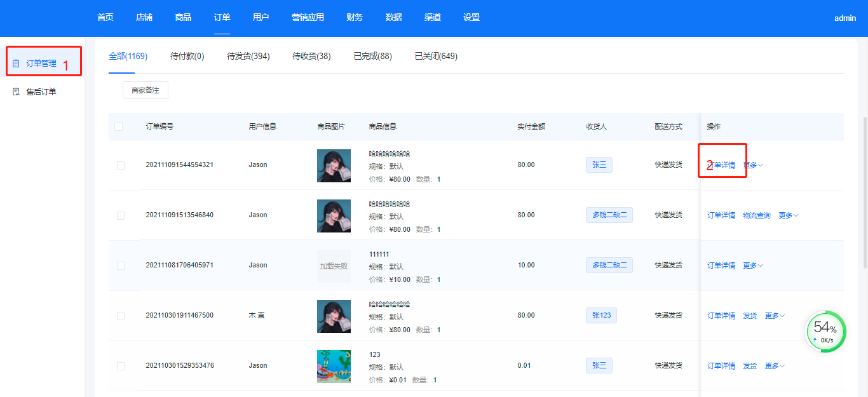Toggle the select-all checkbox in table header
Screen dimensions: 868x397
point(119,127)
